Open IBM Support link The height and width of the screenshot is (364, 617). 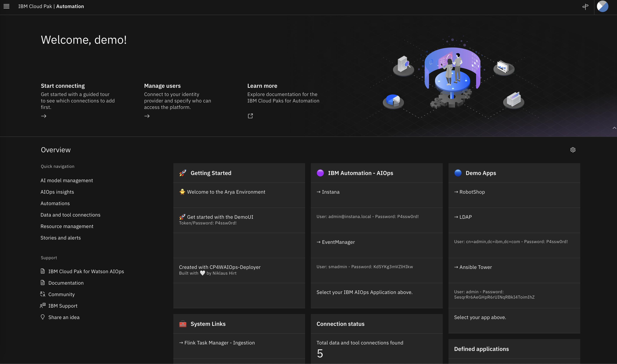coord(63,306)
